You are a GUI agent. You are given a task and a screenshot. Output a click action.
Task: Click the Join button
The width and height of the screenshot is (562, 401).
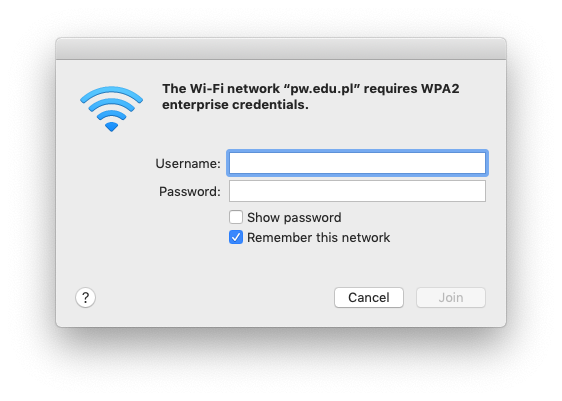click(x=451, y=297)
